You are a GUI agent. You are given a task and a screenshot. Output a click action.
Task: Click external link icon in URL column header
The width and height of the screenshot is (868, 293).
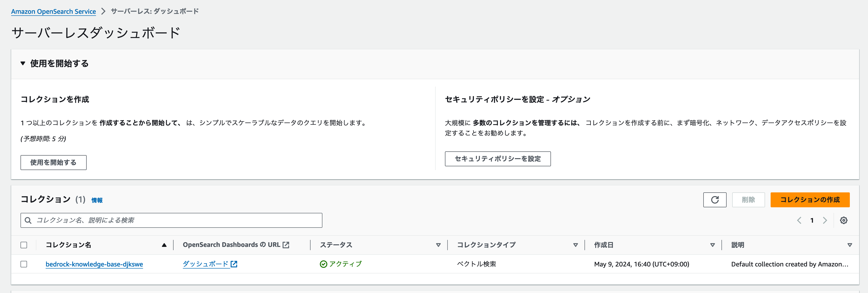pyautogui.click(x=286, y=245)
